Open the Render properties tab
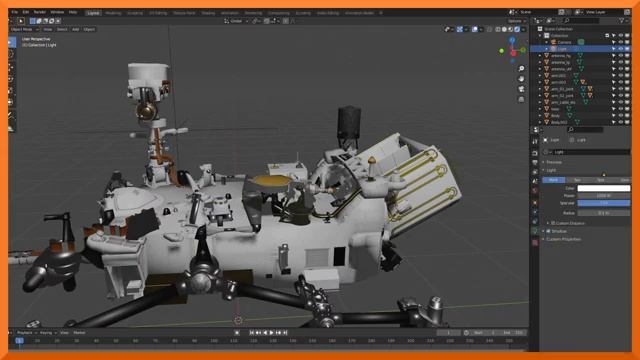Screen dimensions: 640x360 pos(535,153)
